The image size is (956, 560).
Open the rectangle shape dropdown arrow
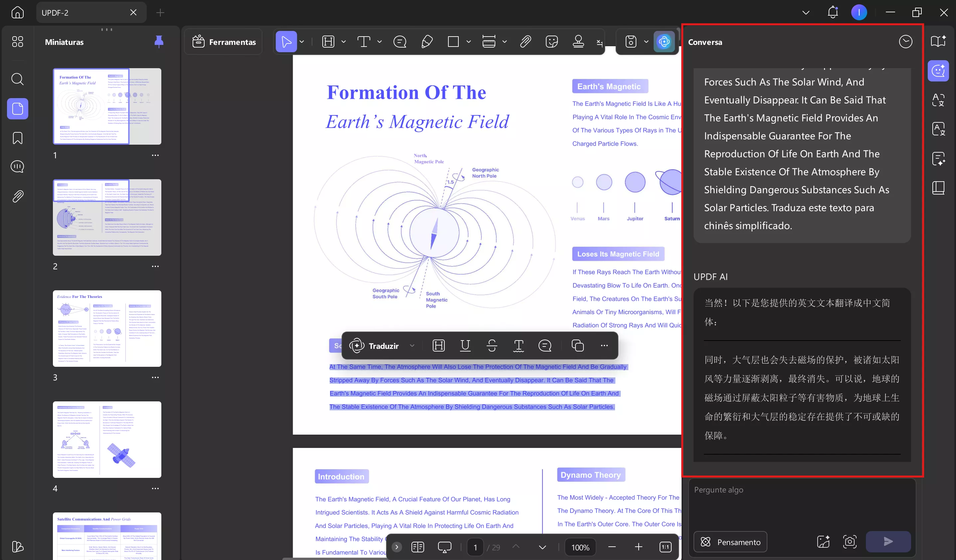point(468,42)
